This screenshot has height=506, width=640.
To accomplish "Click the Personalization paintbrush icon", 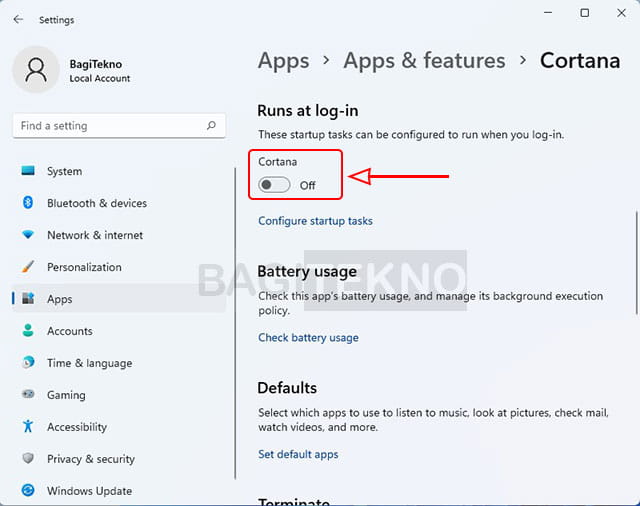I will (28, 266).
